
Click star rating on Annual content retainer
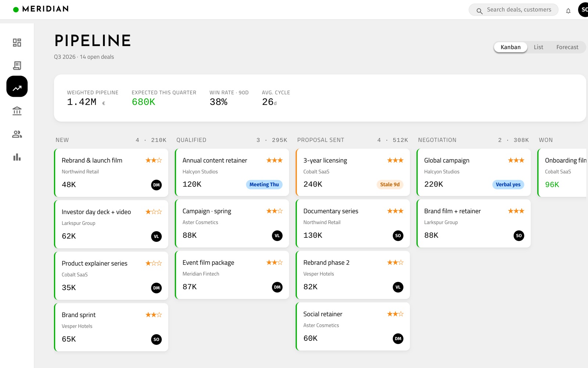click(275, 160)
